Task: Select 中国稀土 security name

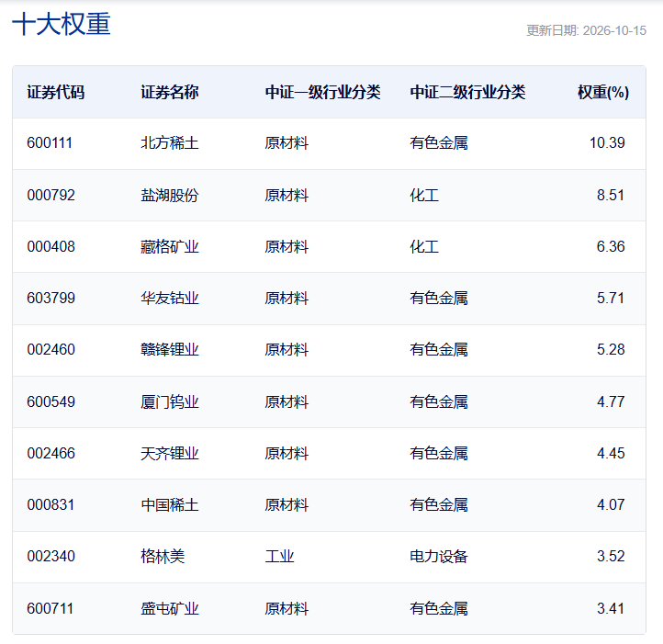Action: (x=170, y=504)
